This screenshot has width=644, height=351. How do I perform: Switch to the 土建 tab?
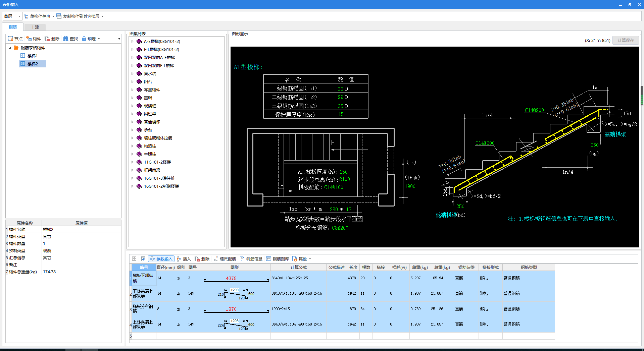coord(35,27)
